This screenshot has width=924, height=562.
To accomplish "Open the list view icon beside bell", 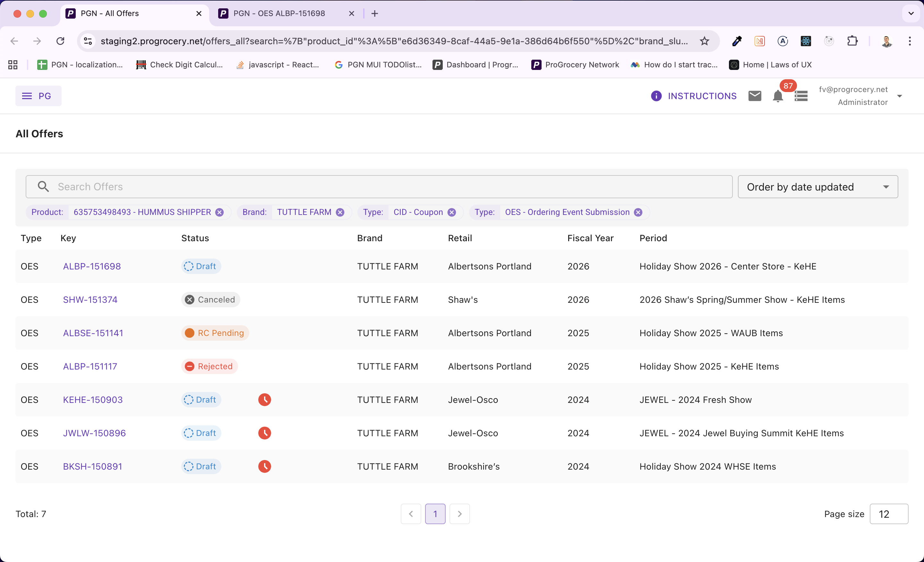I will [800, 96].
